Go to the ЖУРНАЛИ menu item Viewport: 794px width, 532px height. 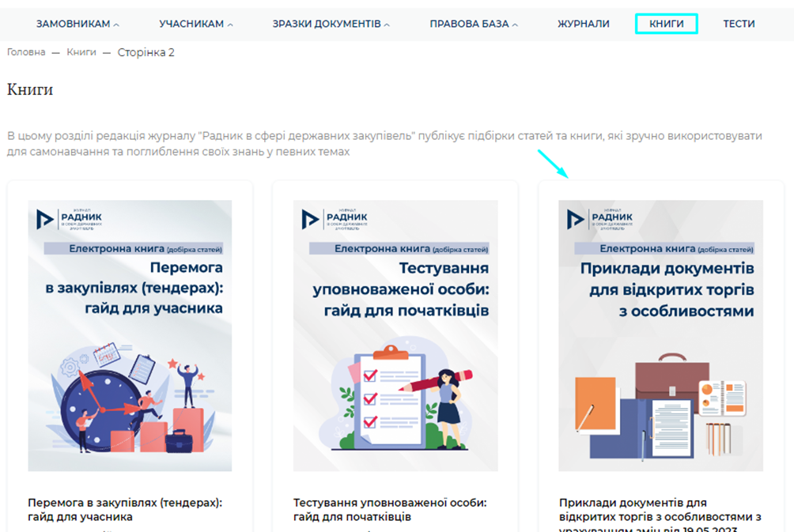click(583, 24)
